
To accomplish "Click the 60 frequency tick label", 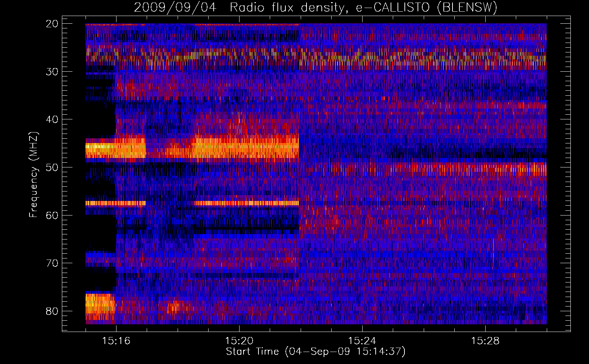I will point(52,215).
